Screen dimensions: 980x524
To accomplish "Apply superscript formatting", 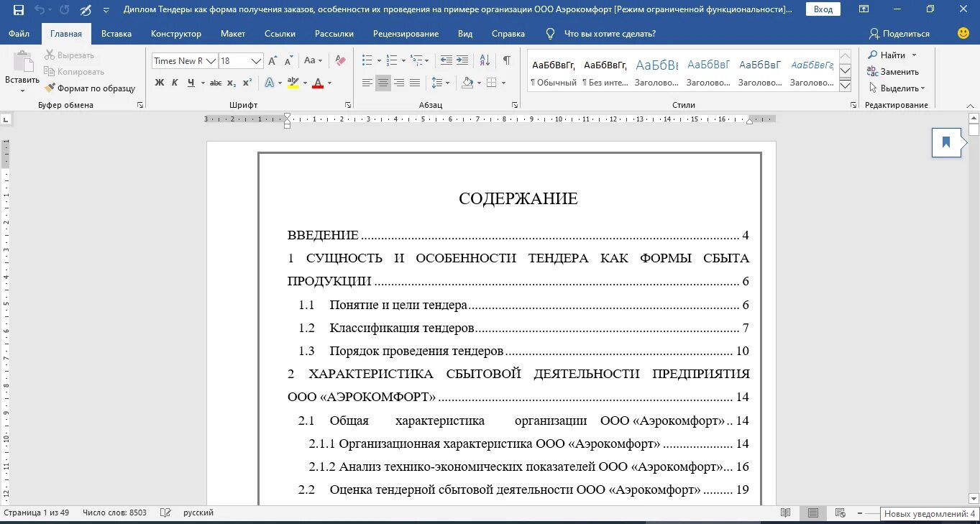I will pyautogui.click(x=246, y=83).
